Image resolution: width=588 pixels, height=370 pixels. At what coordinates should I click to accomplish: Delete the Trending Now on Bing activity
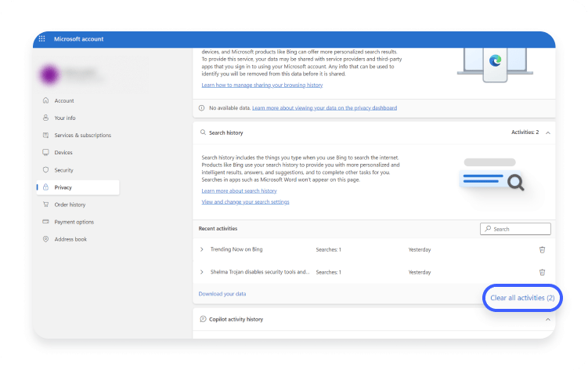542,250
